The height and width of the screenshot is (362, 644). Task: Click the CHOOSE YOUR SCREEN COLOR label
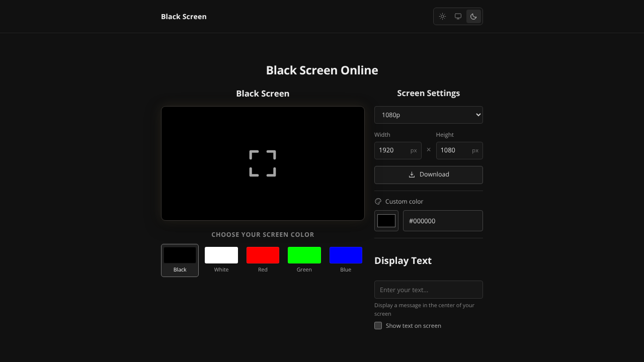tap(263, 235)
